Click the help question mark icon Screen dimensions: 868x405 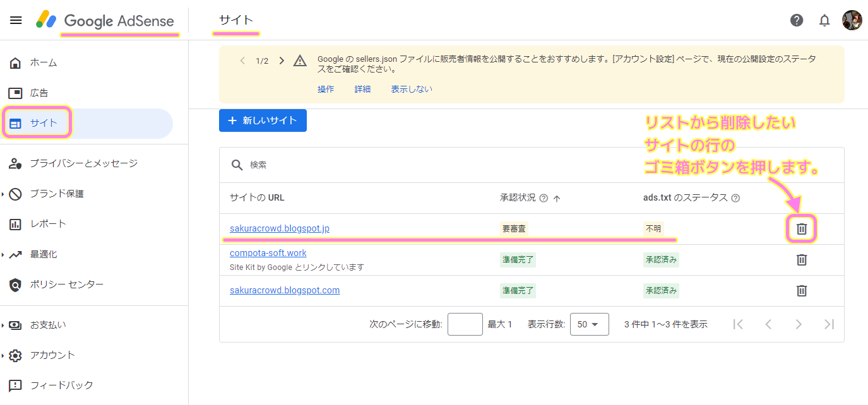797,20
